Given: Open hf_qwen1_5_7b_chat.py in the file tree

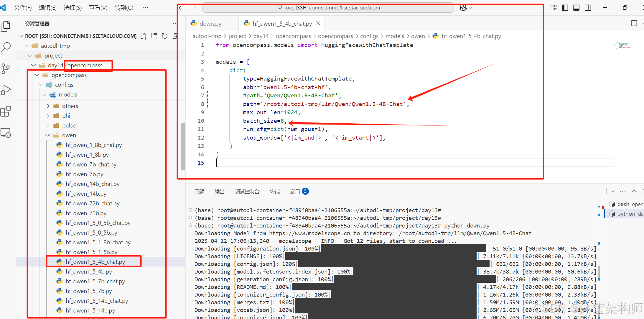Looking at the screenshot, I should point(95,281).
